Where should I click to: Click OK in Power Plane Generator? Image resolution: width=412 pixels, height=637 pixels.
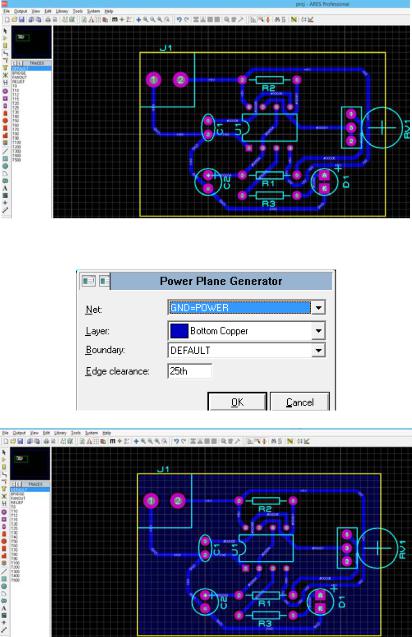click(237, 402)
